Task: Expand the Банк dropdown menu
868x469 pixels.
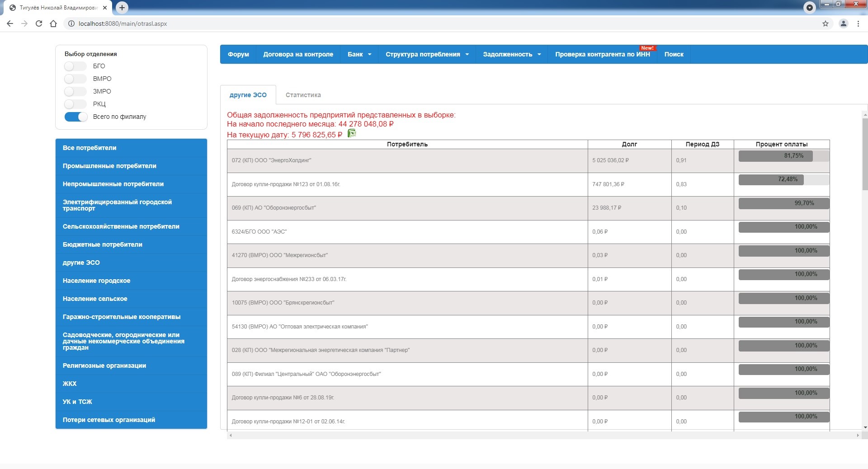Action: pos(359,54)
